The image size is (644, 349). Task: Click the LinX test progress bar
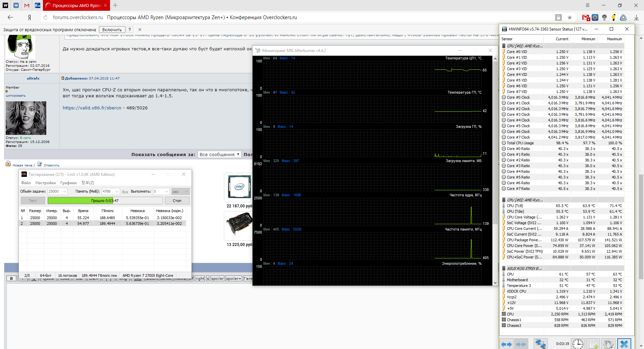105,201
